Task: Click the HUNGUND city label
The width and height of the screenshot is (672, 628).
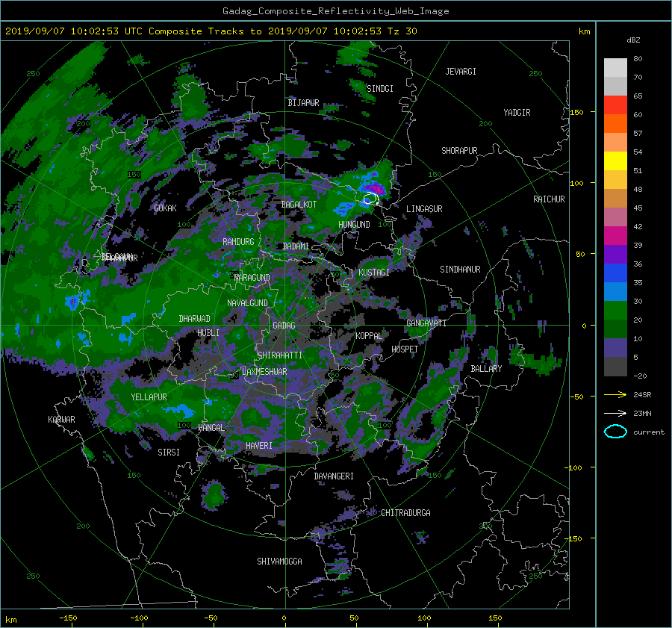Action: (354, 225)
